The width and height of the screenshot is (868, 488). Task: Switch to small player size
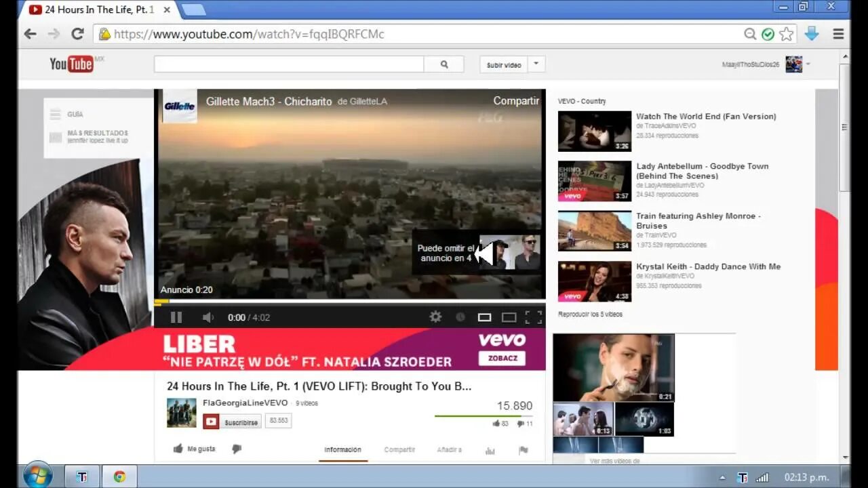pos(484,317)
